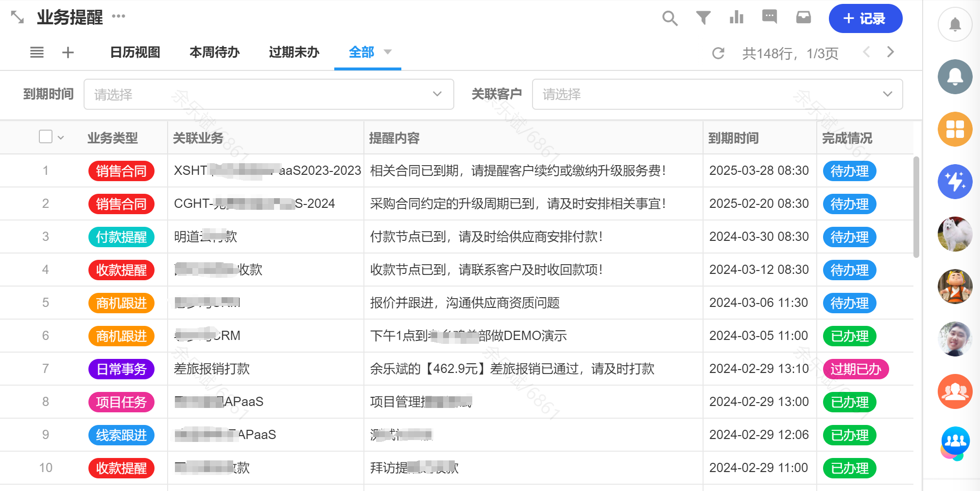This screenshot has height=491, width=980.
Task: Open the search magnifier icon
Action: [670, 18]
